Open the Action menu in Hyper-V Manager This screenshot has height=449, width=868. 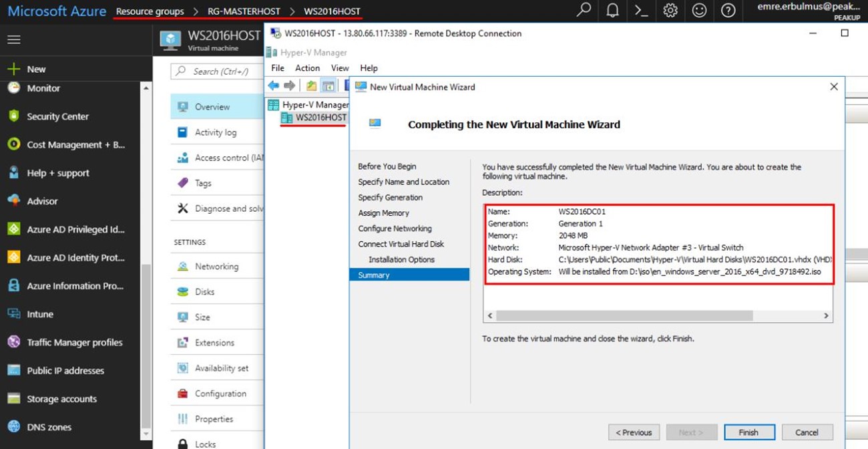(308, 68)
